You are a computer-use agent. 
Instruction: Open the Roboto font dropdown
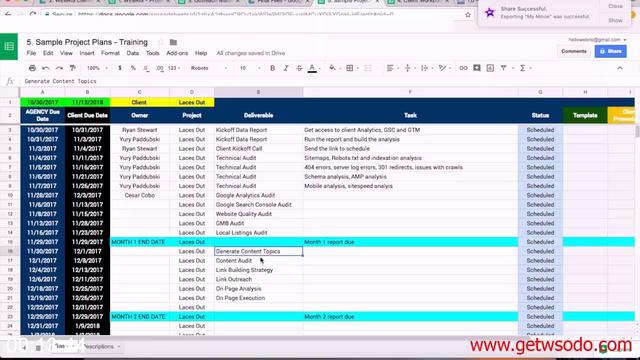click(x=209, y=68)
